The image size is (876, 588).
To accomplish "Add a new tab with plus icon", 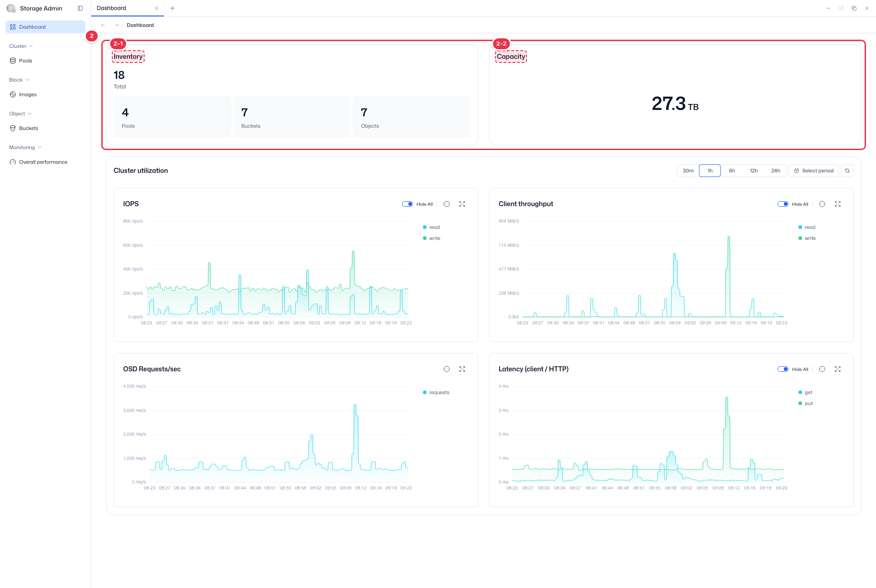I will [x=172, y=8].
